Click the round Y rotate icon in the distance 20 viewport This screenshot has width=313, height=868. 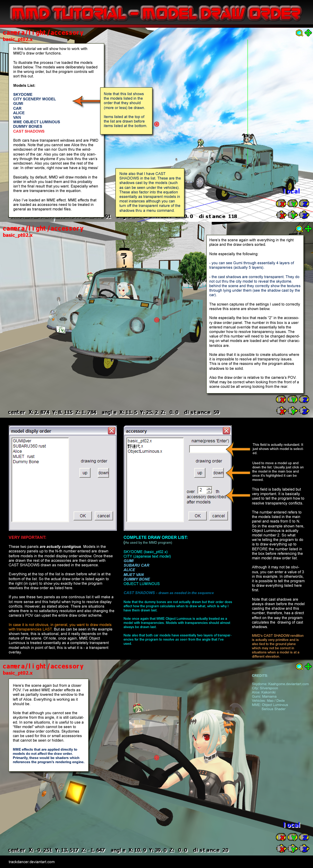click(x=293, y=837)
